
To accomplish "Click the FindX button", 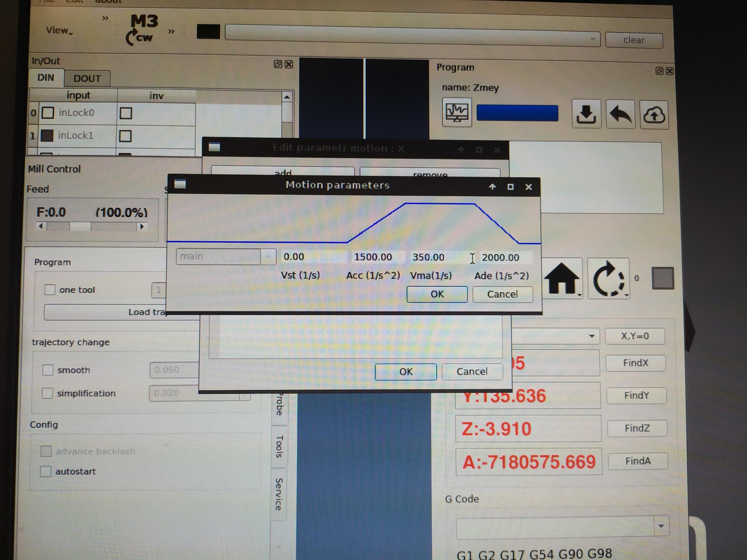I will tap(635, 363).
